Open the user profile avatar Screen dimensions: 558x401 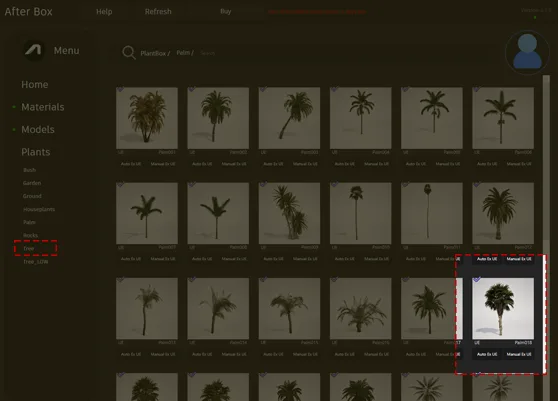(527, 52)
